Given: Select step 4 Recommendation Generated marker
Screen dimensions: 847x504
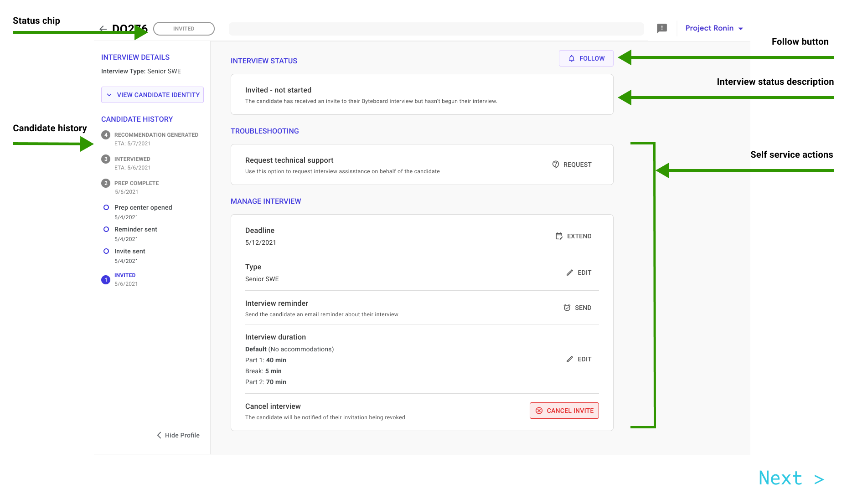Looking at the screenshot, I should tap(106, 135).
